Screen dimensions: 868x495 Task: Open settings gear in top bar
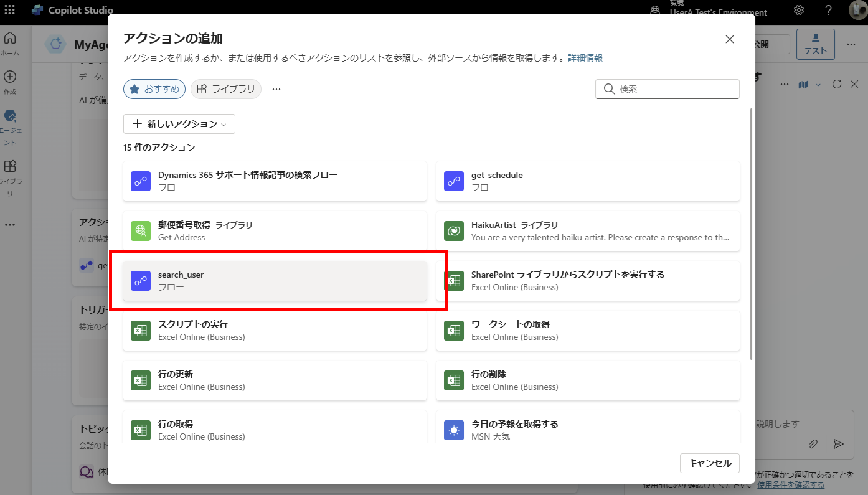[799, 10]
